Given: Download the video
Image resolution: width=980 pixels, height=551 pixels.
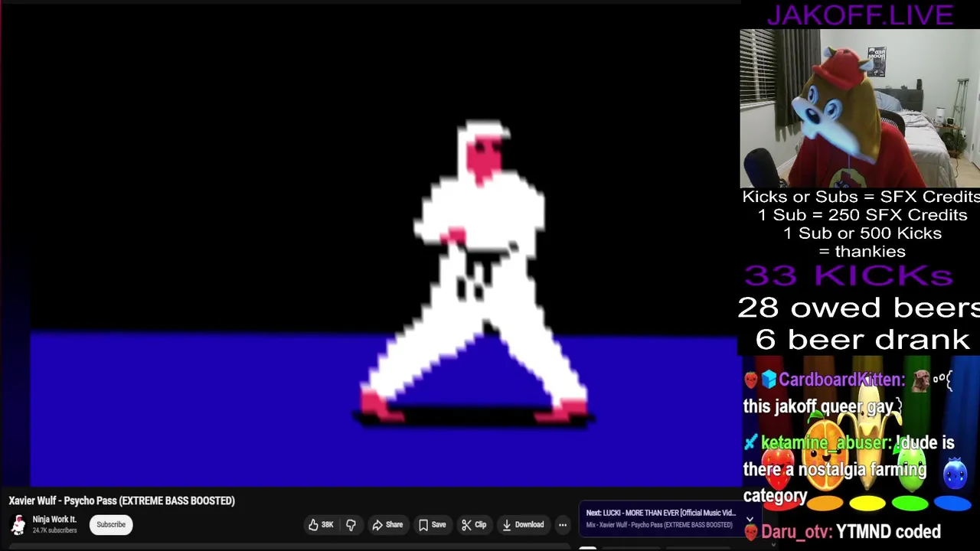Looking at the screenshot, I should tap(523, 525).
